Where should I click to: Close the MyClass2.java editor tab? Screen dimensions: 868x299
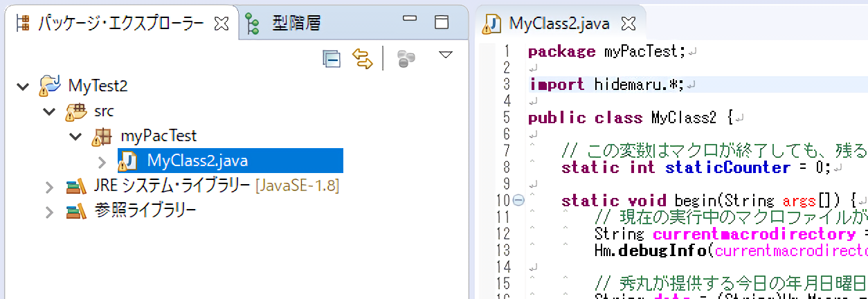pos(628,24)
